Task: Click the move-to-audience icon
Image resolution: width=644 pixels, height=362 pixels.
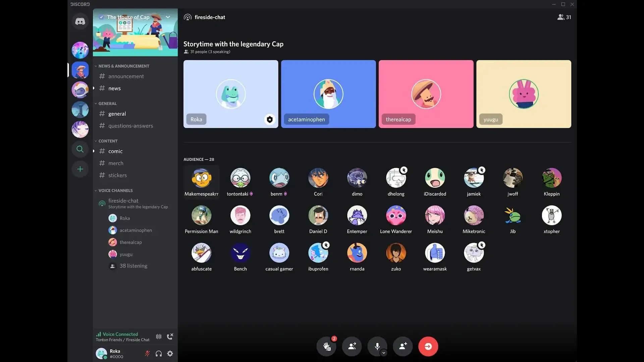Action: (352, 347)
